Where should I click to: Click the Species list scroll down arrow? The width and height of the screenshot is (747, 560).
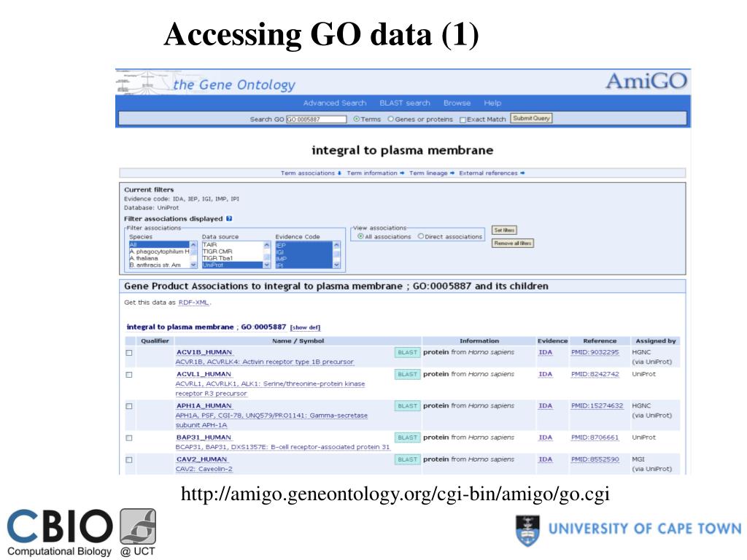(x=193, y=265)
